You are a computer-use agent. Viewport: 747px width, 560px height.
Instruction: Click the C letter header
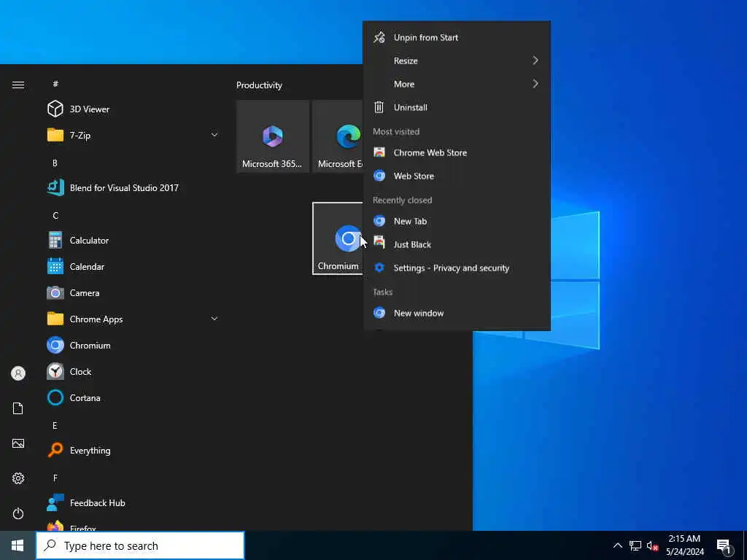pos(55,215)
